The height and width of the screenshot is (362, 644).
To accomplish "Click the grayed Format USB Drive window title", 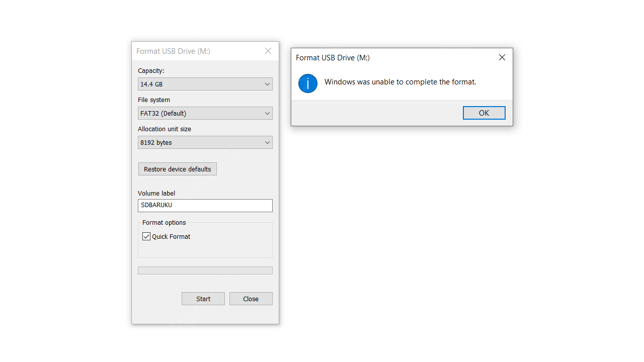I will 173,51.
